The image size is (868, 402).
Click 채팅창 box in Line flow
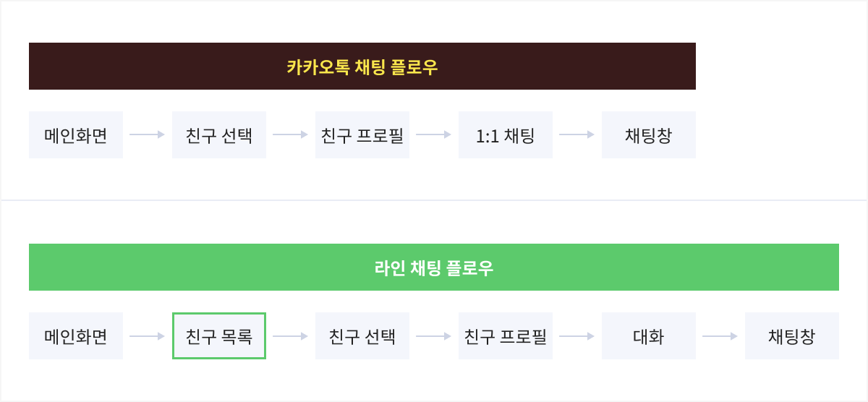click(x=792, y=336)
